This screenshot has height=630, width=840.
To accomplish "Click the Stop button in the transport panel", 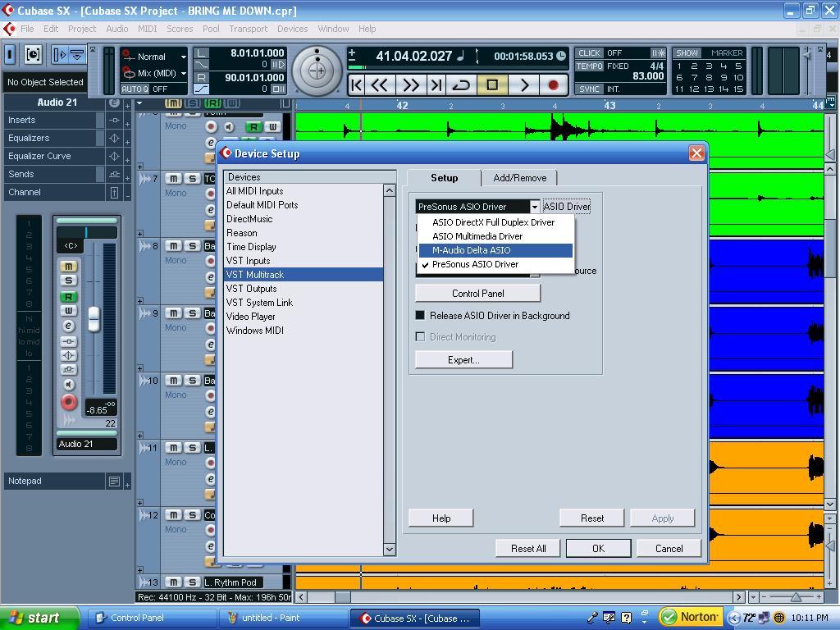I will (x=492, y=84).
